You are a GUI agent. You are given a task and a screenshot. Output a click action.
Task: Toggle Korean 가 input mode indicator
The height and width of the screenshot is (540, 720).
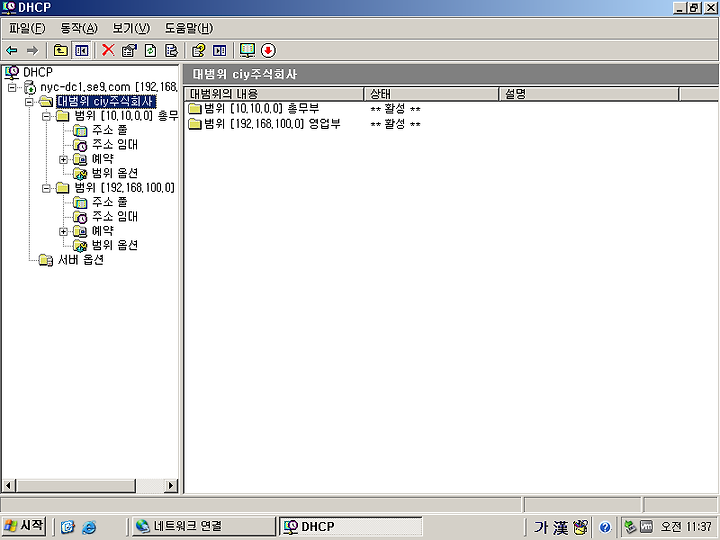pos(540,527)
